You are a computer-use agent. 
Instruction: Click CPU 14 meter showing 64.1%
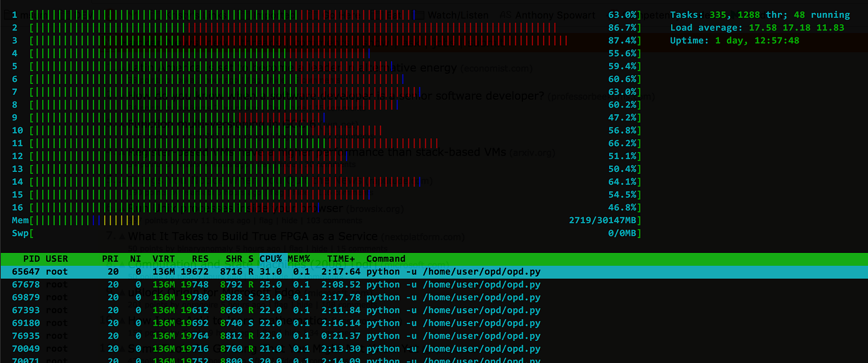[x=327, y=182]
